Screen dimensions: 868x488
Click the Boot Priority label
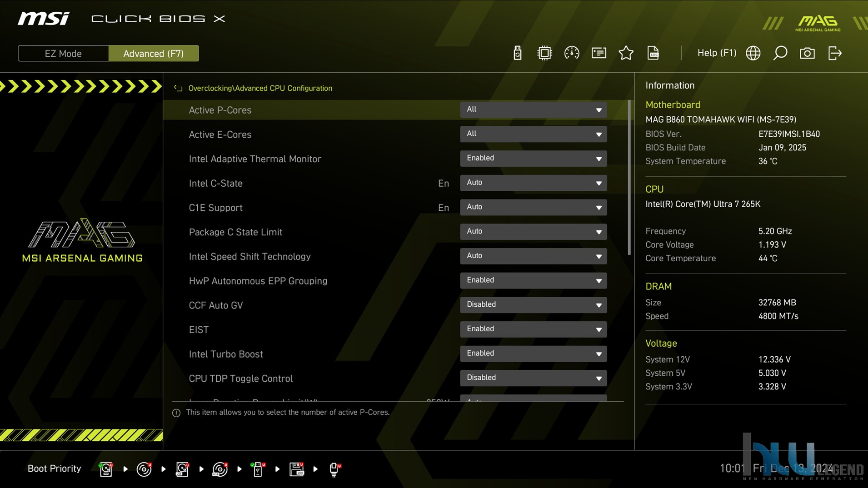54,468
